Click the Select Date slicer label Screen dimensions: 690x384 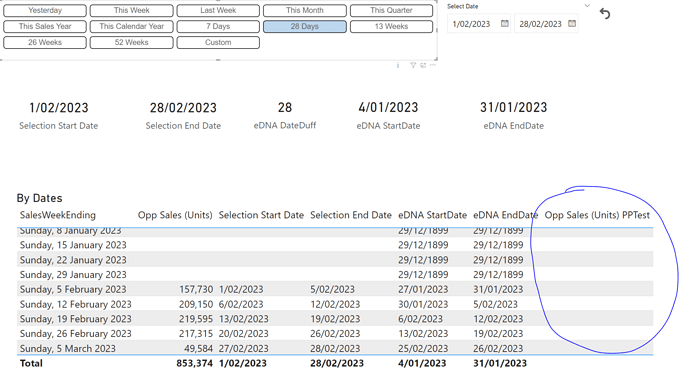click(x=462, y=6)
